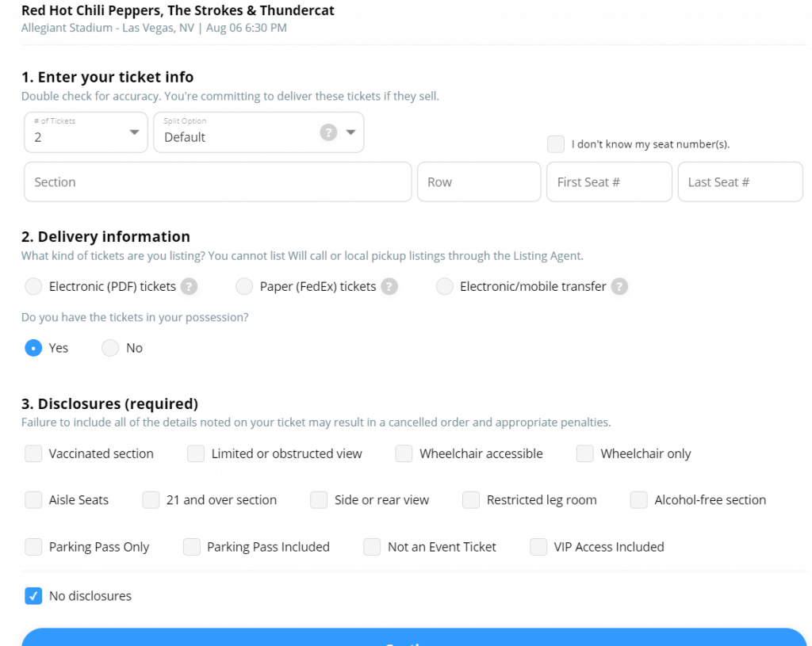Expand the Split Option dropdown
The image size is (812, 646).
(350, 132)
